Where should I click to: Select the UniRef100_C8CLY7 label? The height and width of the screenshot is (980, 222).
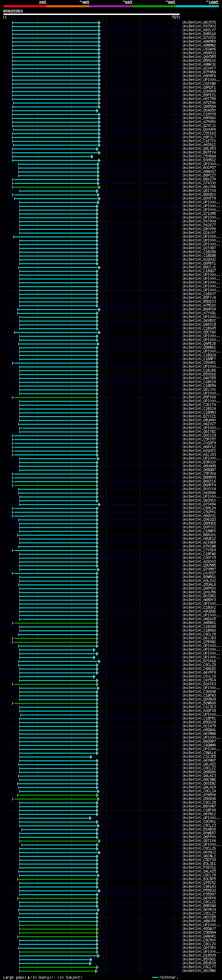199,967
